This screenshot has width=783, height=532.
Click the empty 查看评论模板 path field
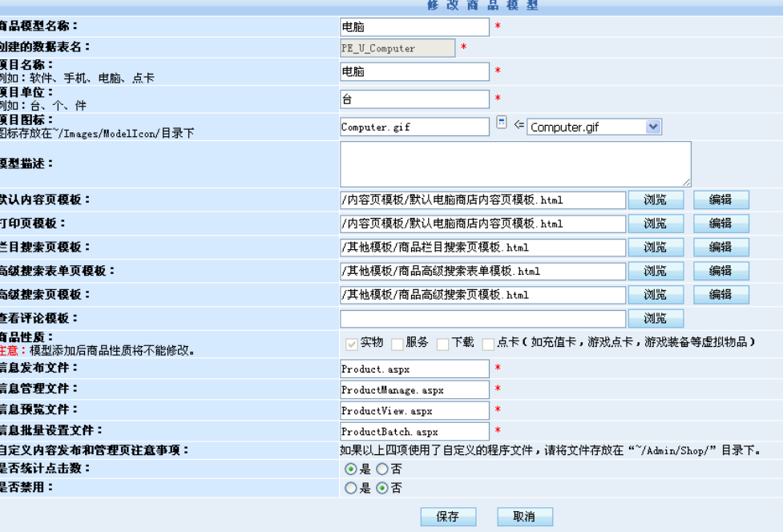(482, 319)
